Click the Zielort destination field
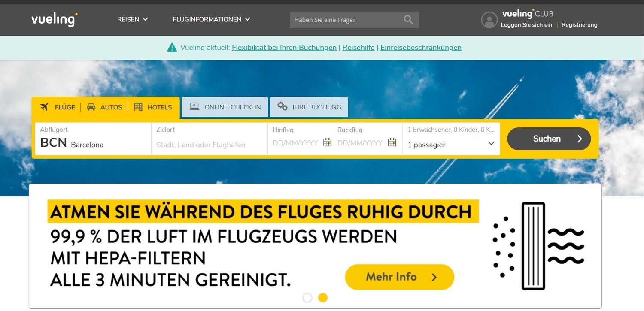Viewport: 644px width, 311px height. pos(210,139)
